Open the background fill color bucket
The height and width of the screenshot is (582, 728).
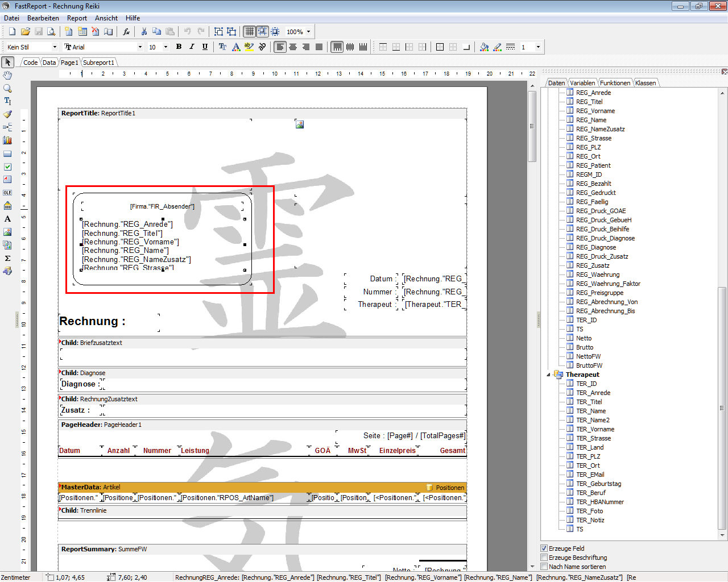coord(484,47)
